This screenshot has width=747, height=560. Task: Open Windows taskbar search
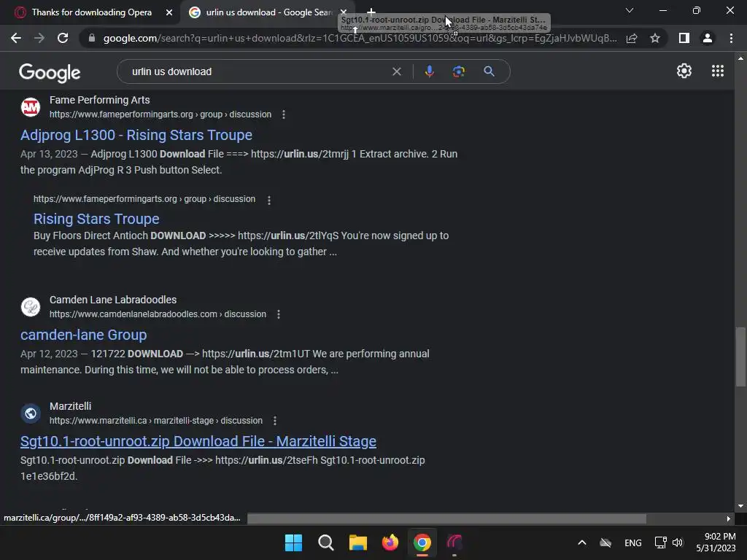coord(326,542)
